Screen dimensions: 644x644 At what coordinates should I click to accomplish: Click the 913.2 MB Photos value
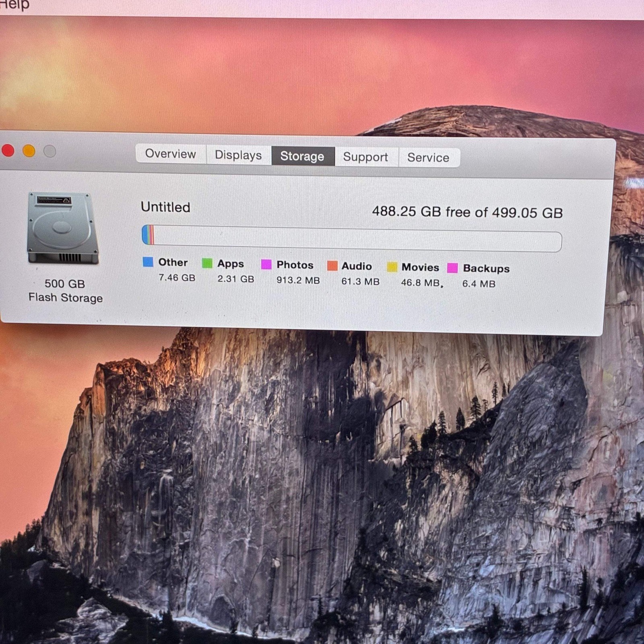point(298,280)
